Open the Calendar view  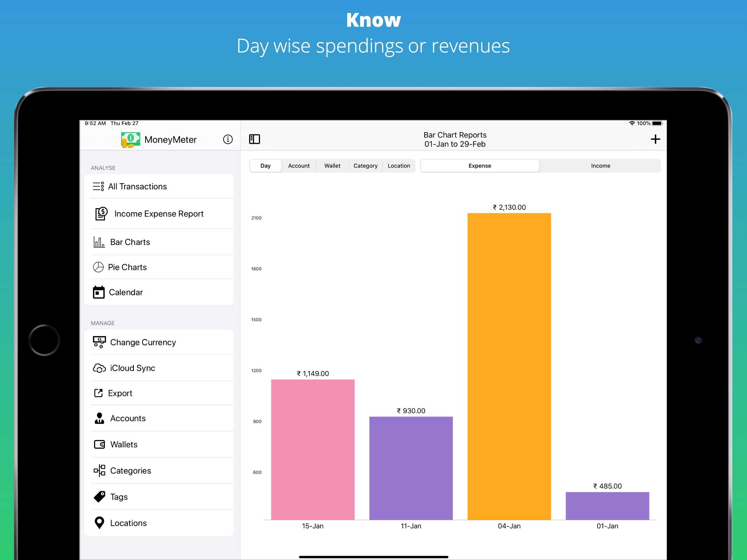click(126, 292)
